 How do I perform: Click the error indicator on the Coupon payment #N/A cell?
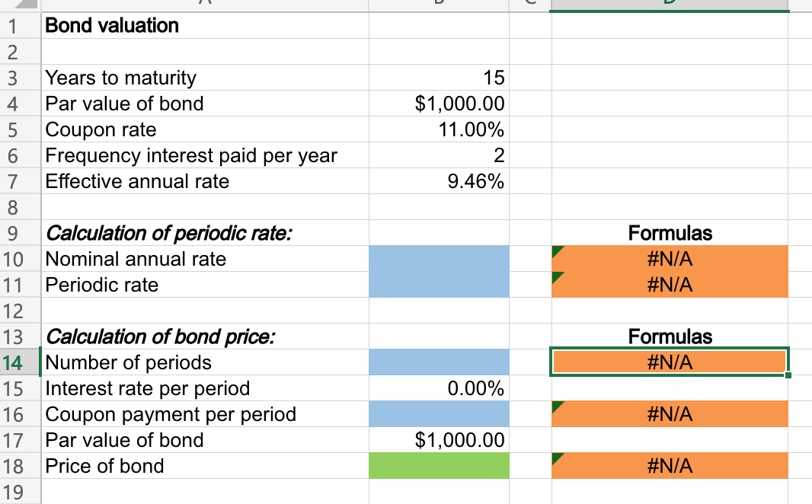(x=555, y=407)
